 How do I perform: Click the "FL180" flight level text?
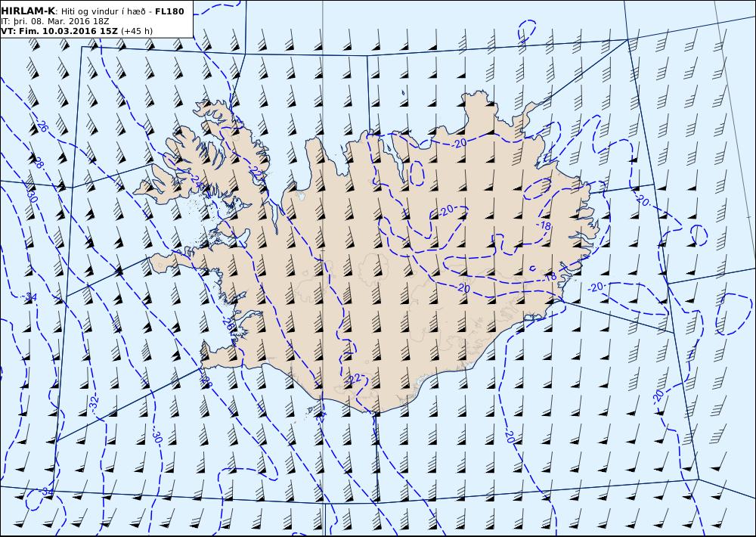(169, 11)
